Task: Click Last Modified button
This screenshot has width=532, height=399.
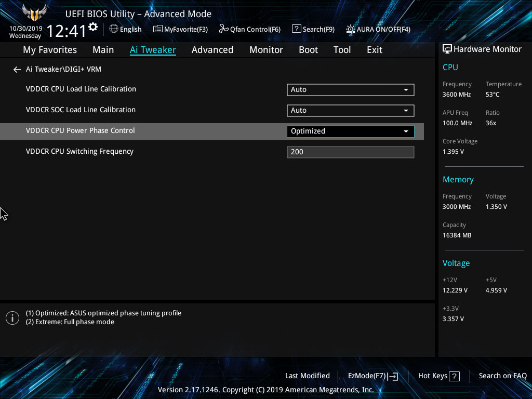Action: [x=308, y=376]
